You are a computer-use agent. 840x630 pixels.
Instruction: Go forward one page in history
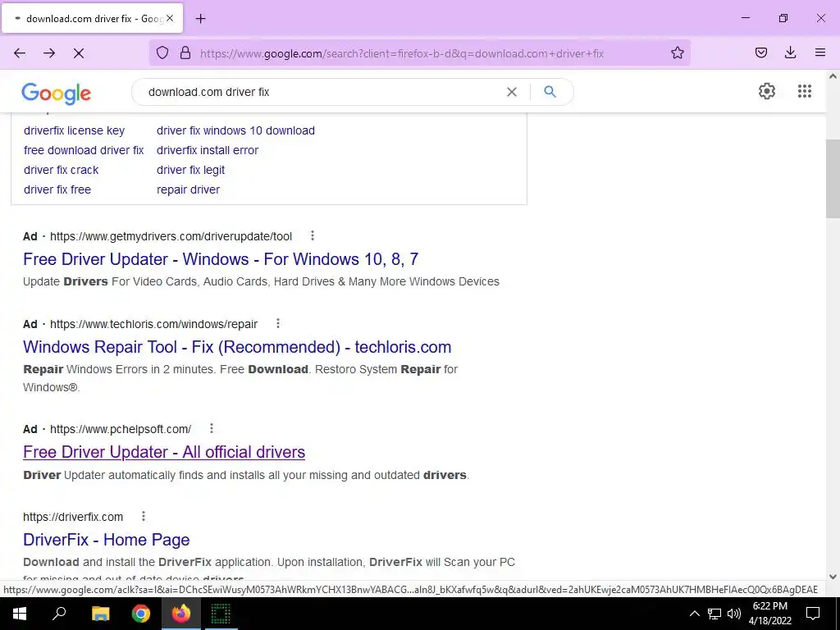coord(49,53)
